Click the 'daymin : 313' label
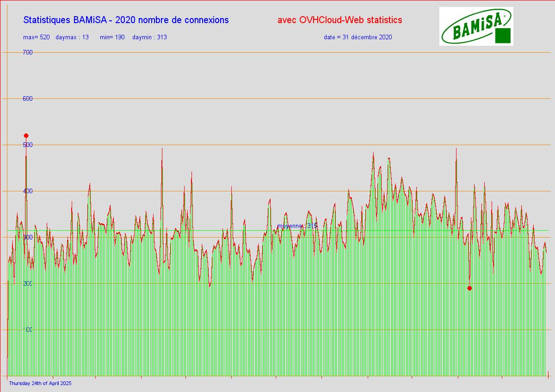The image size is (555, 392). (x=149, y=37)
